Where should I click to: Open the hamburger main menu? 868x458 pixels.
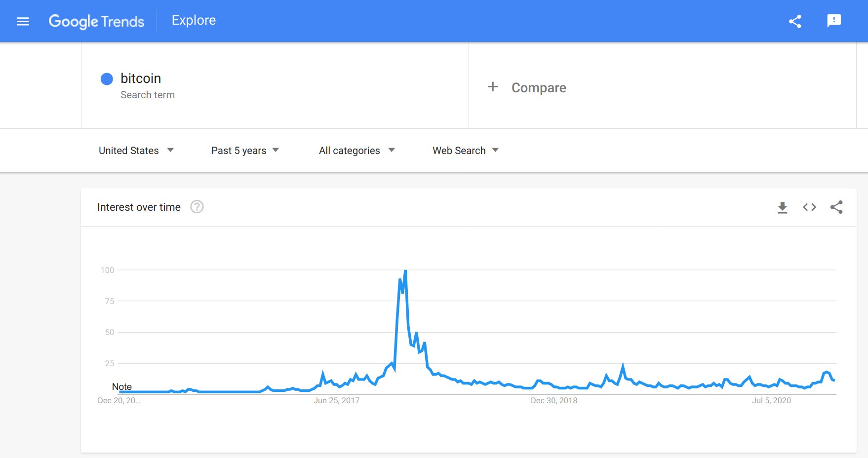pos(23,21)
